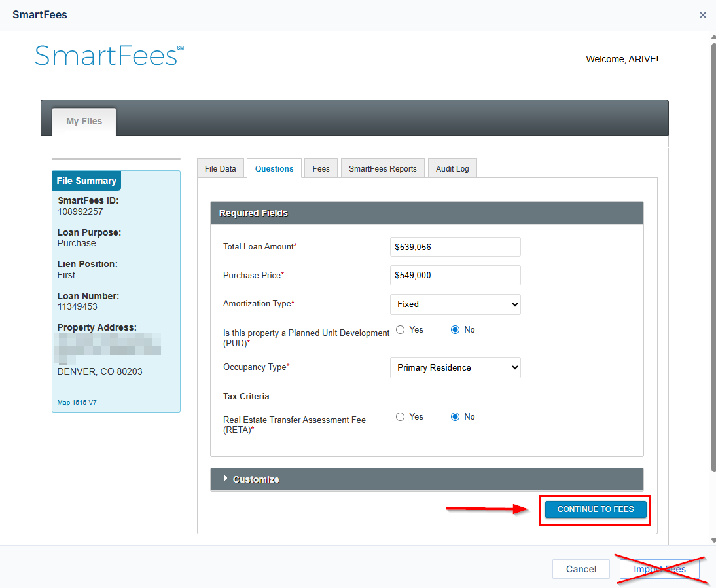
Task: Go to SmartFees Reports tab
Action: click(x=383, y=168)
